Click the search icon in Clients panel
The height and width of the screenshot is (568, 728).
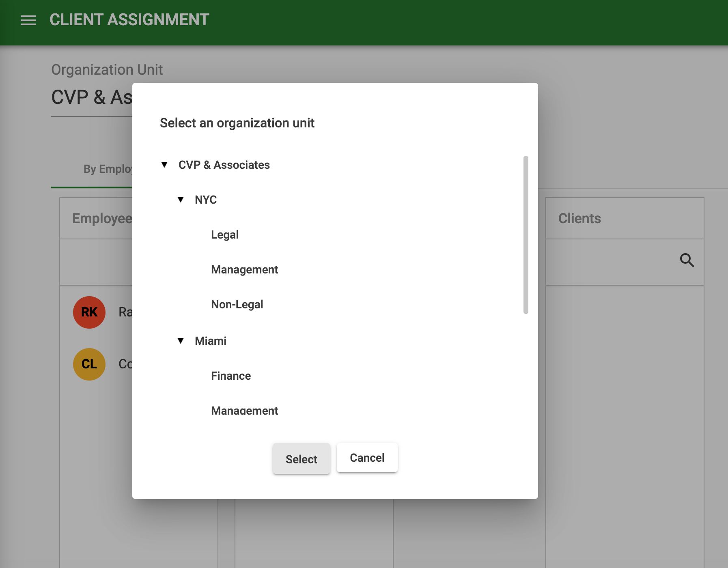point(687,260)
